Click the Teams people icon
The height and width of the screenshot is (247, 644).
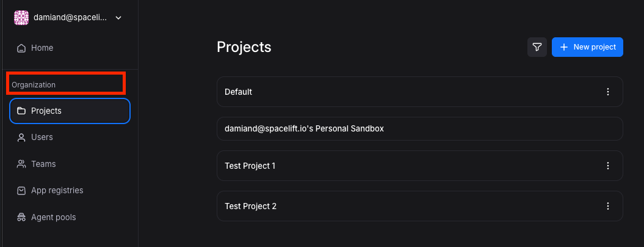coord(21,164)
